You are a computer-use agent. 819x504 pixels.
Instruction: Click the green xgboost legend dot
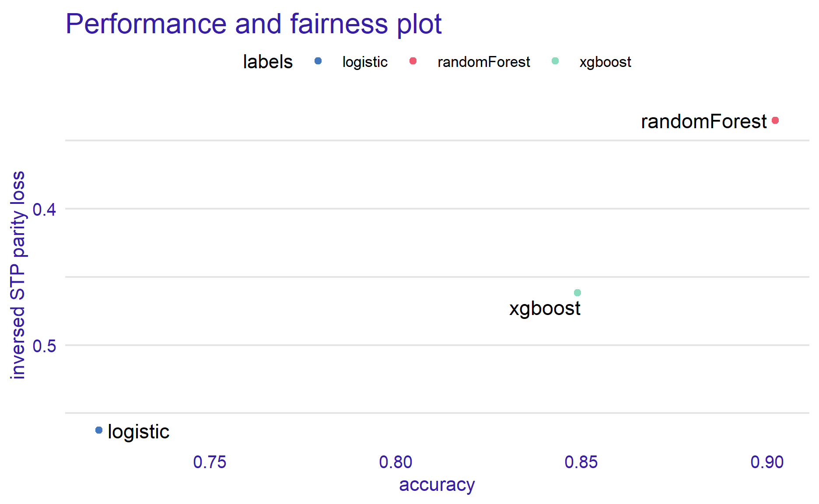click(555, 61)
